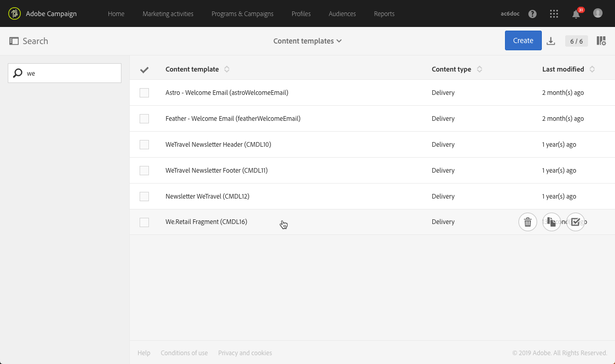Check the We.Retail Fragment row

click(x=144, y=222)
